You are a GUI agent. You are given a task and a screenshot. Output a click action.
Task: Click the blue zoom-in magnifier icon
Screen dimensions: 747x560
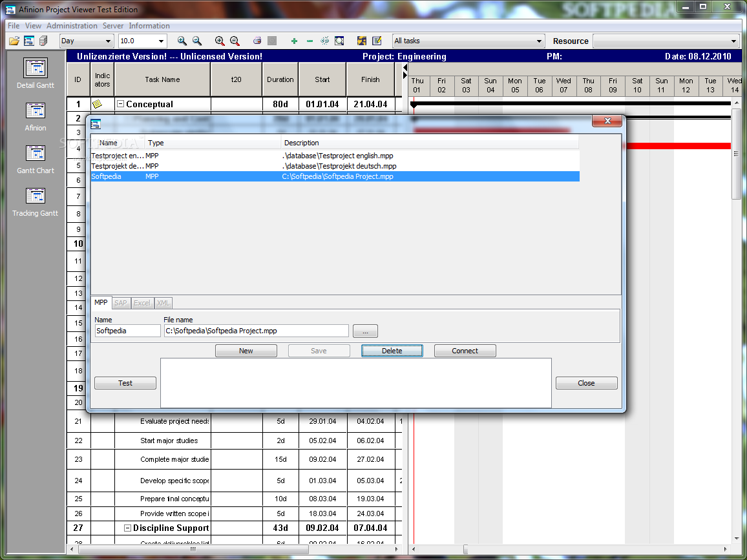pyautogui.click(x=182, y=41)
